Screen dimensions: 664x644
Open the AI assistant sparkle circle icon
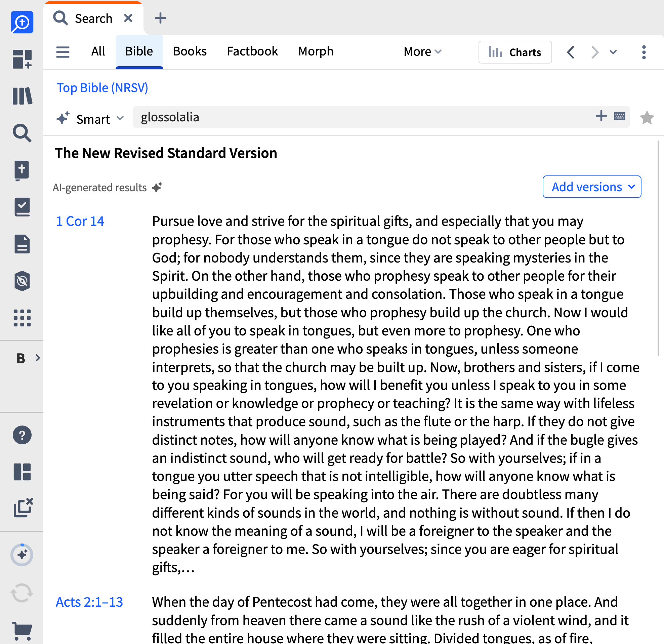pyautogui.click(x=22, y=555)
